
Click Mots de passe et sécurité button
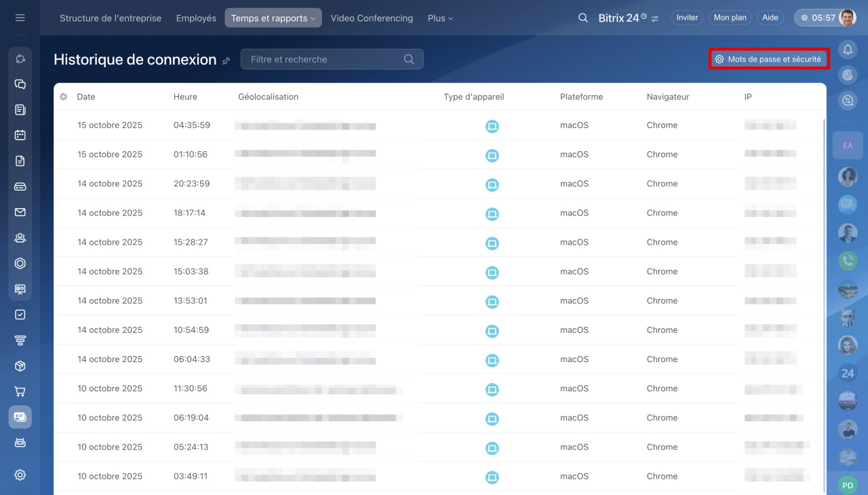coord(768,60)
